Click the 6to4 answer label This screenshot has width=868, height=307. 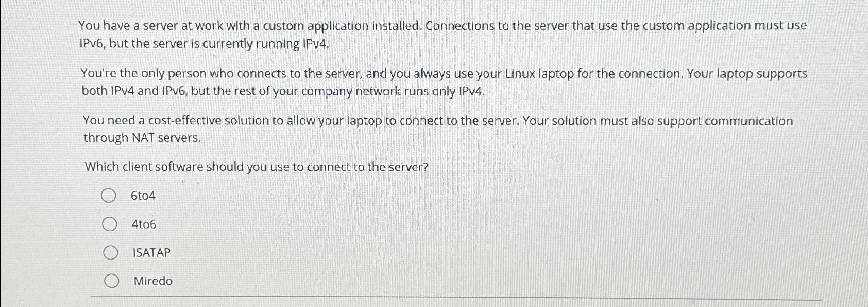click(143, 196)
